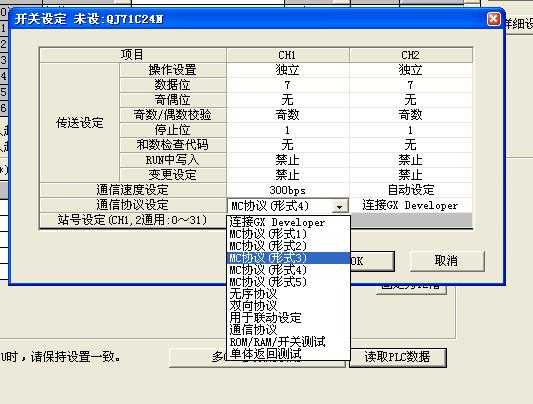This screenshot has width=533, height=404.
Task: Click CH1 奇偶位 cell 无
Action: pos(288,100)
